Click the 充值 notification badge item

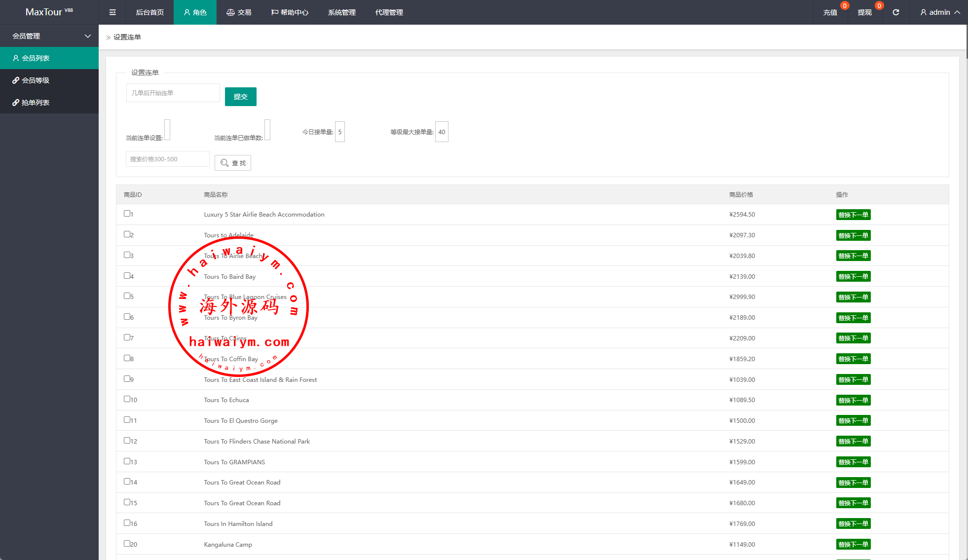click(830, 12)
